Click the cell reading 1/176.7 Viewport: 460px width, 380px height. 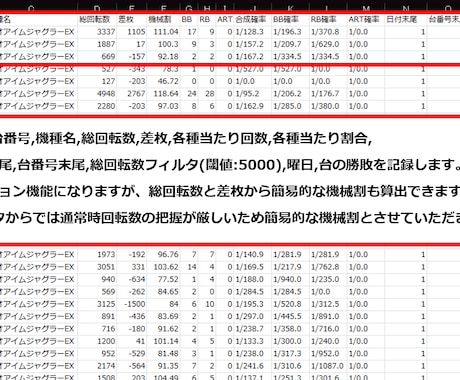coord(328,94)
